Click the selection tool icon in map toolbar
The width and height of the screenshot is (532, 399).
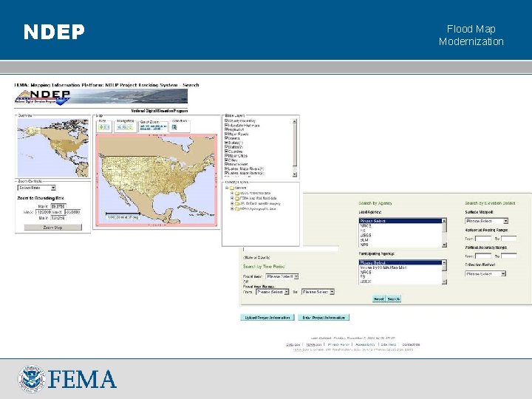174,127
